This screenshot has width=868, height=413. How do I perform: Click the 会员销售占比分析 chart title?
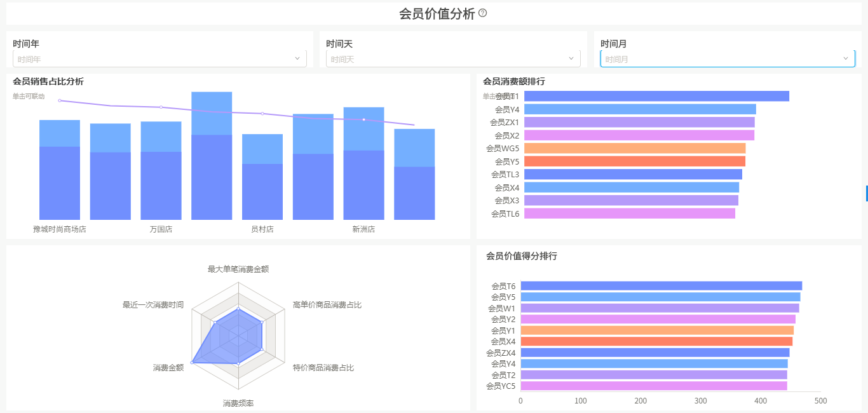pos(48,81)
